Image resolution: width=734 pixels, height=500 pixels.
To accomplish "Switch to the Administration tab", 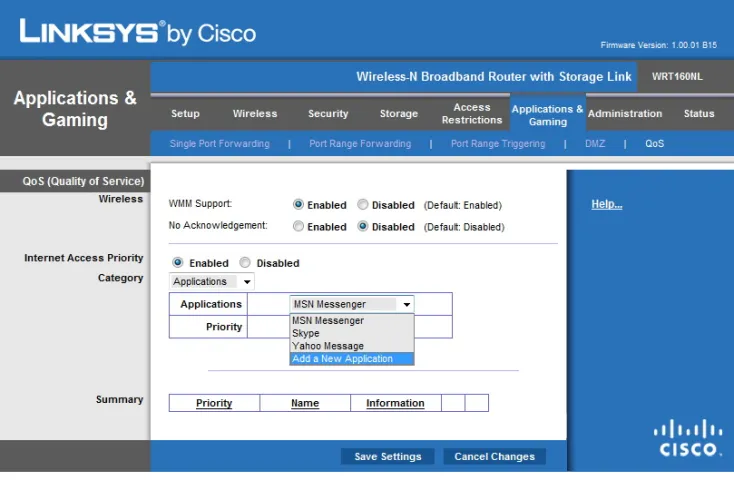I will click(x=624, y=114).
